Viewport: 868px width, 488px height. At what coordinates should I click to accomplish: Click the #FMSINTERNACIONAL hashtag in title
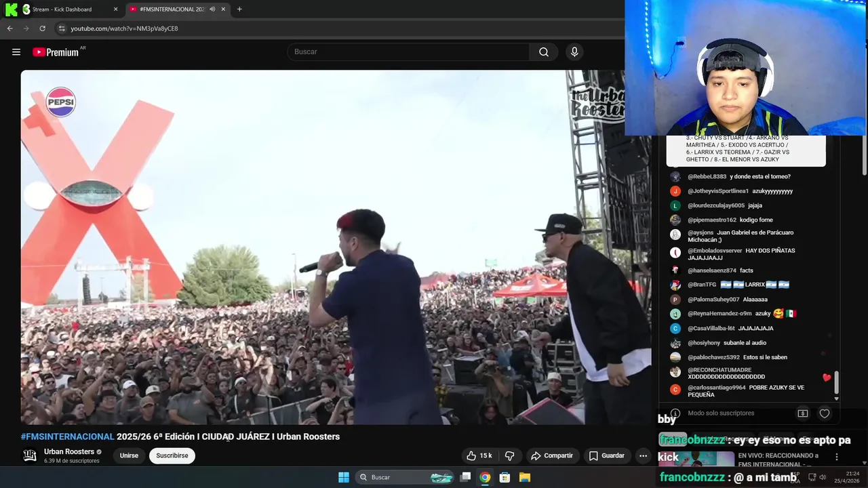[67, 436]
